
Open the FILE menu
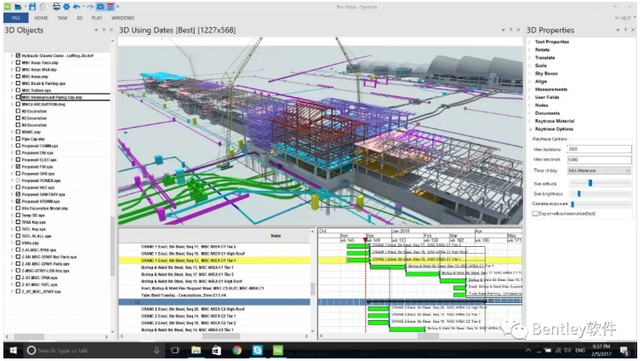pos(16,18)
